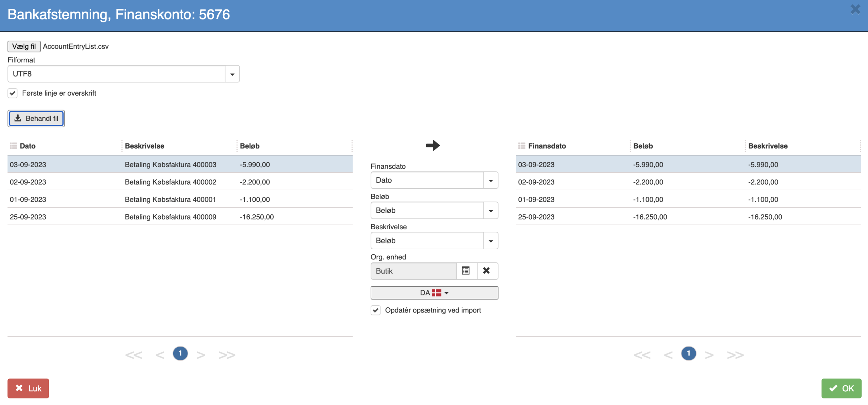Image resolution: width=868 pixels, height=405 pixels.
Task: Toggle Opdatér opsætning ved import checkbox
Action: pos(375,310)
